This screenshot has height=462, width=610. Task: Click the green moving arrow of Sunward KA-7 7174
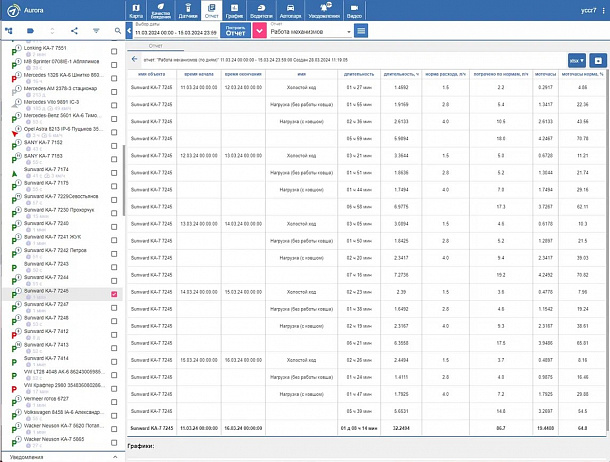pyautogui.click(x=14, y=174)
